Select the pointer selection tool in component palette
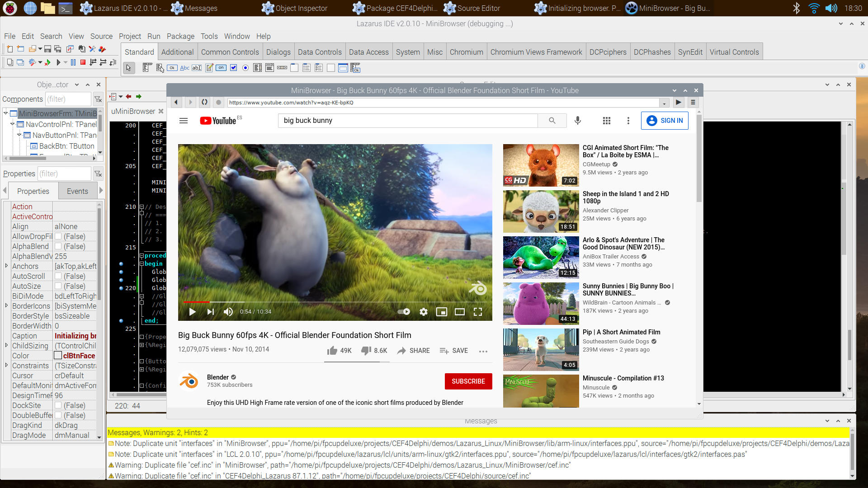This screenshot has width=868, height=488. (x=129, y=68)
